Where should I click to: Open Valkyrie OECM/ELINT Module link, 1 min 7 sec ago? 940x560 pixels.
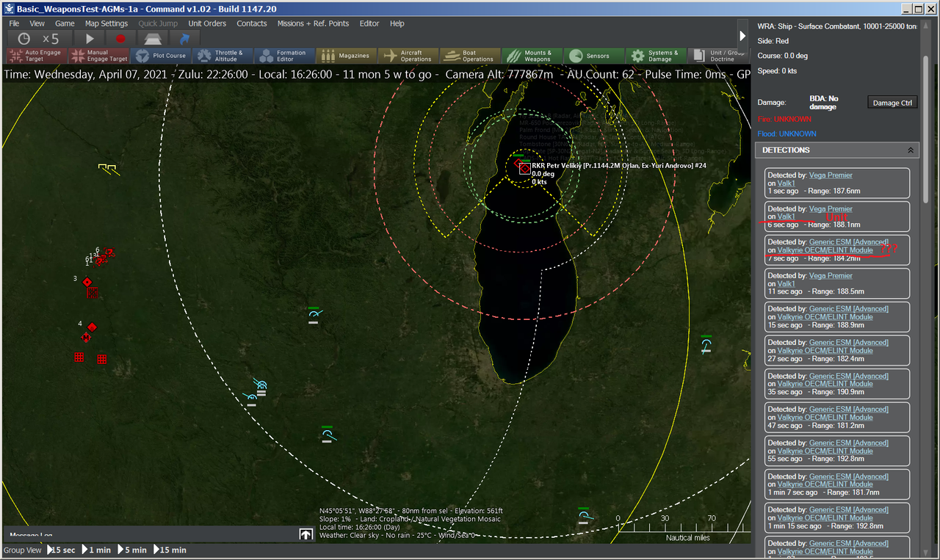pos(825,484)
